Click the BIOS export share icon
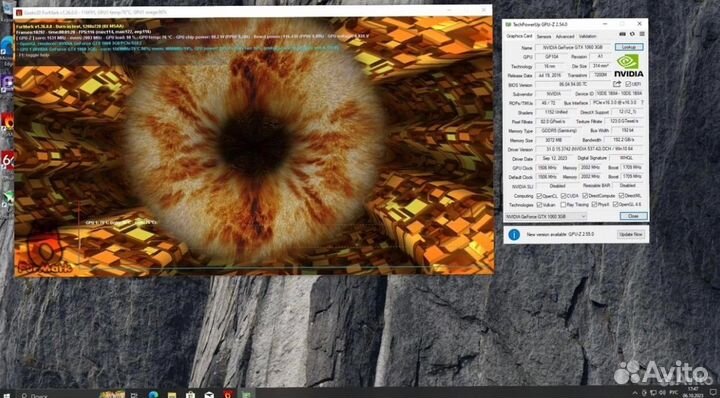The height and width of the screenshot is (398, 720). (617, 84)
